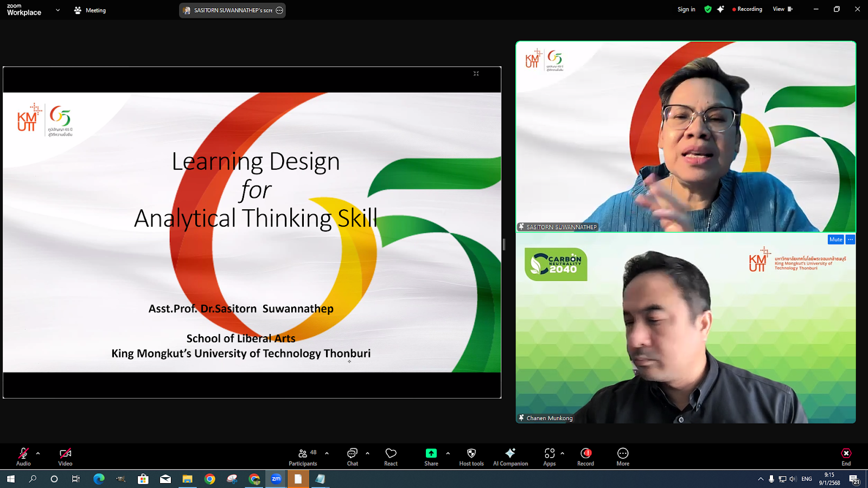Open Zoom Workplace dropdown chevron
868x488 pixels.
coord(58,10)
